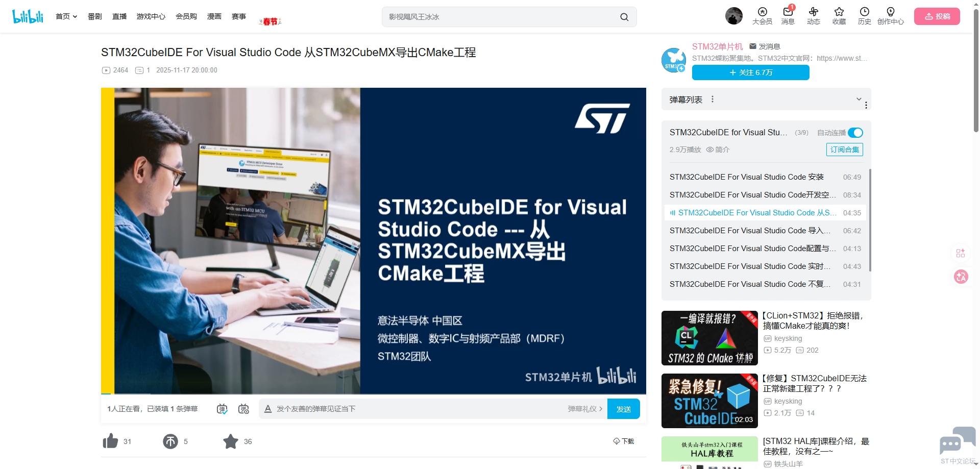Open the danmaku list more-options dots
The image size is (980, 469).
pyautogui.click(x=713, y=100)
